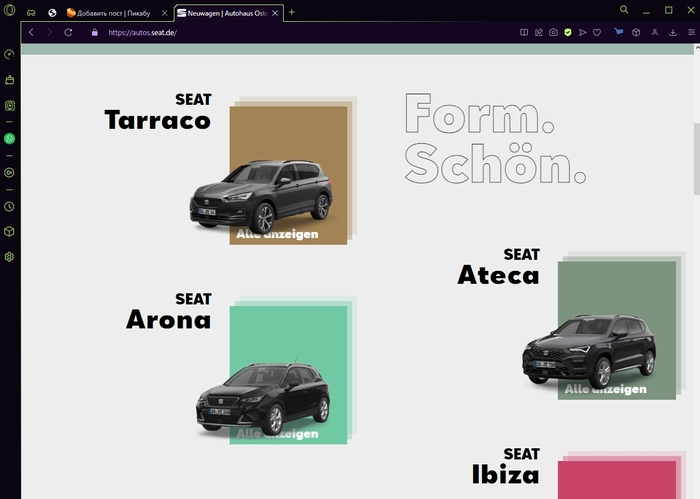
Task: Open the SEAT Tarraco heading
Action: click(158, 112)
